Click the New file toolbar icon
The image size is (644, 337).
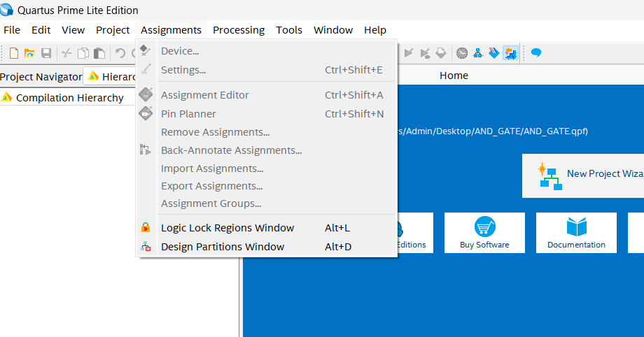click(13, 53)
